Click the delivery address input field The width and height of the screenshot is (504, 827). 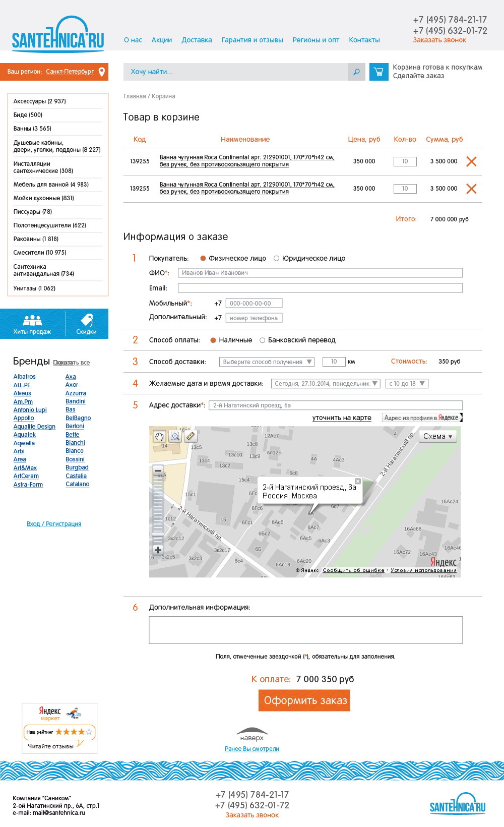[336, 405]
